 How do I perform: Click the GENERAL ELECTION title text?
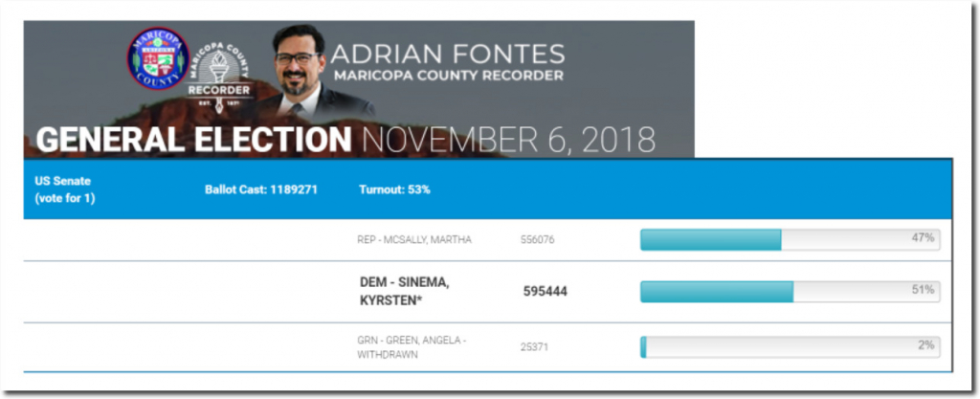click(x=193, y=140)
